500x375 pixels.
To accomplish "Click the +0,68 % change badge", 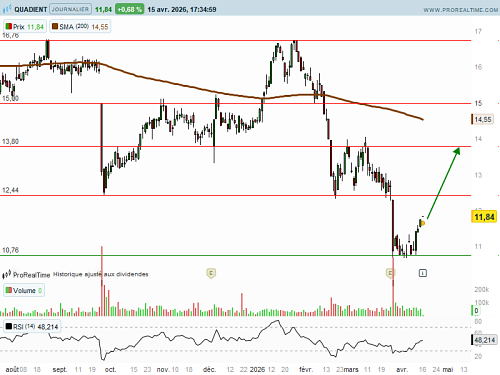I will pos(130,9).
